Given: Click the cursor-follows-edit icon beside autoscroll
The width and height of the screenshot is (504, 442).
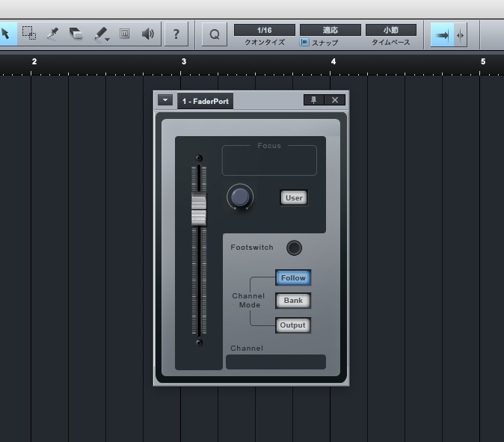Looking at the screenshot, I should (x=461, y=34).
